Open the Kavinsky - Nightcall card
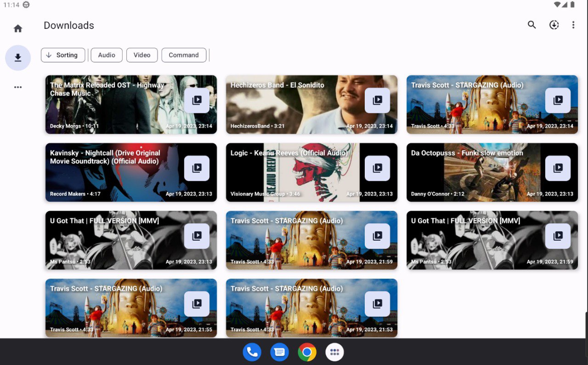 click(131, 172)
